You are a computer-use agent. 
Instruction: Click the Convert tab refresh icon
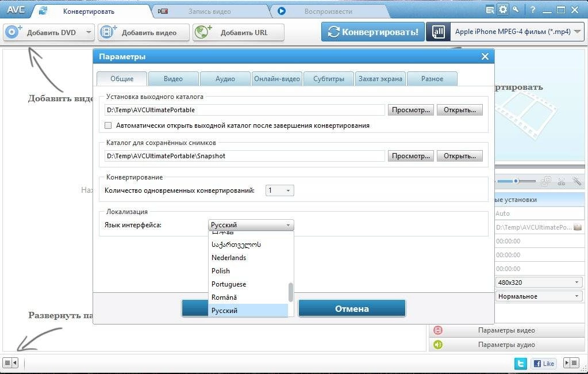click(x=43, y=11)
